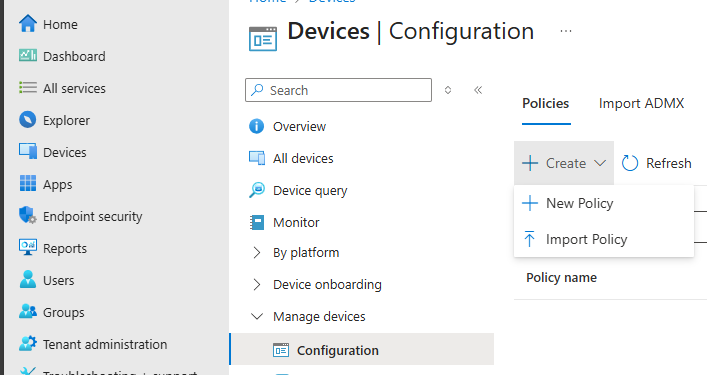Open the Reports monitor icon
Image resolution: width=707 pixels, height=375 pixels.
tap(28, 247)
